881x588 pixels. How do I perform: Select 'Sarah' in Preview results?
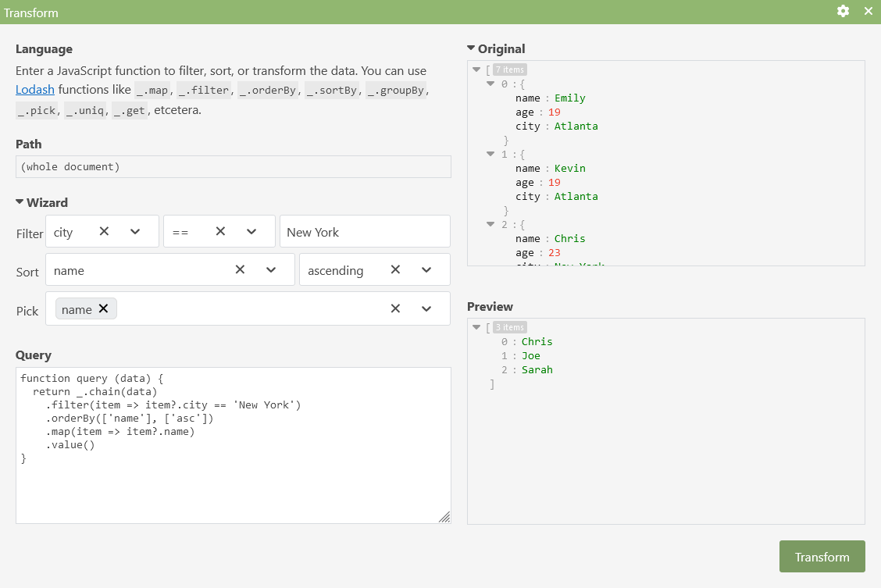coord(537,369)
